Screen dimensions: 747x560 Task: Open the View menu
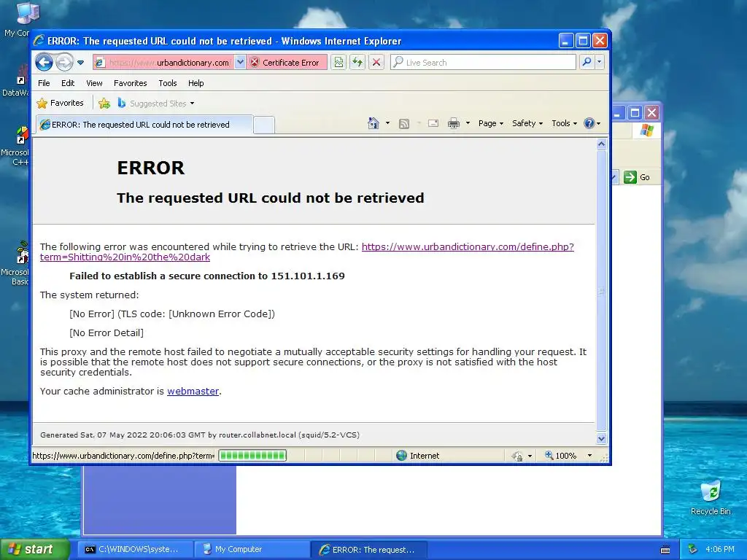[x=94, y=83]
